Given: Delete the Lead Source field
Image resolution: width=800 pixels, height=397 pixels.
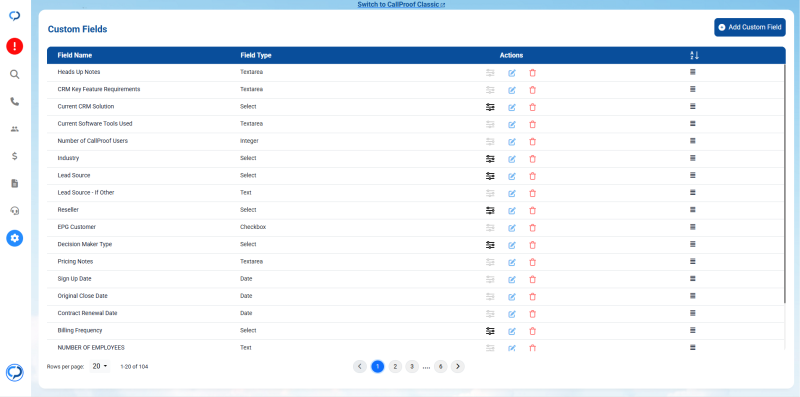Looking at the screenshot, I should coord(533,176).
